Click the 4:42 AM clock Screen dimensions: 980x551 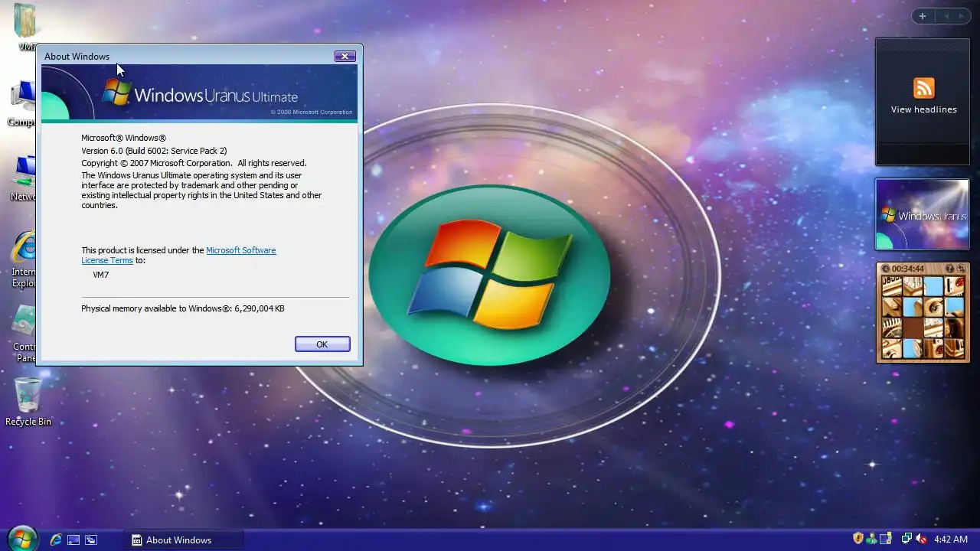[951, 540]
